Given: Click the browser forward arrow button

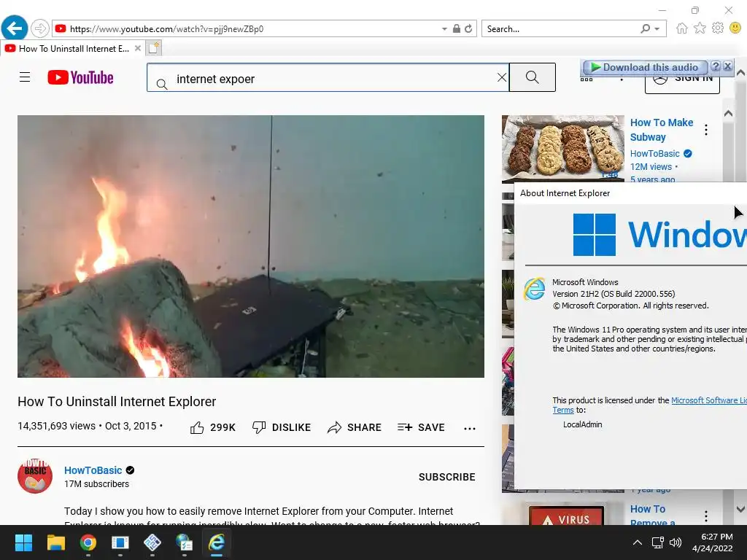Looking at the screenshot, I should [40, 28].
